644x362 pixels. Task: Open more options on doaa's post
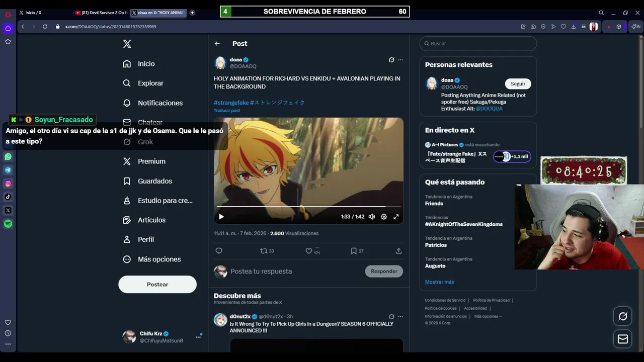point(400,60)
